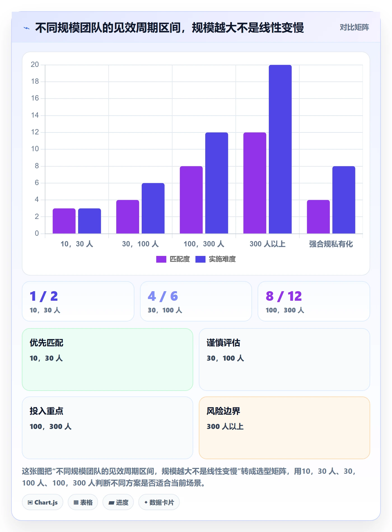Select the 风险边界 orange card
The height and width of the screenshot is (532, 392).
[x=284, y=428]
